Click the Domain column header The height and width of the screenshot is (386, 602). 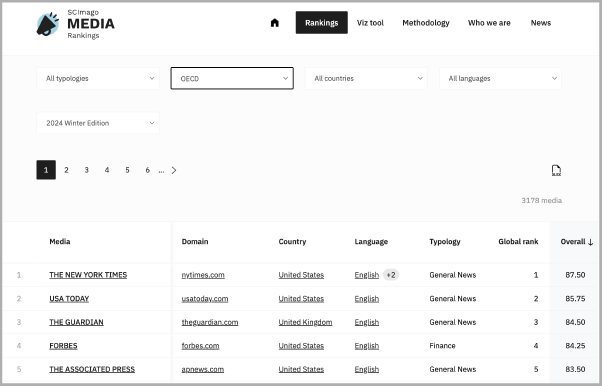195,242
